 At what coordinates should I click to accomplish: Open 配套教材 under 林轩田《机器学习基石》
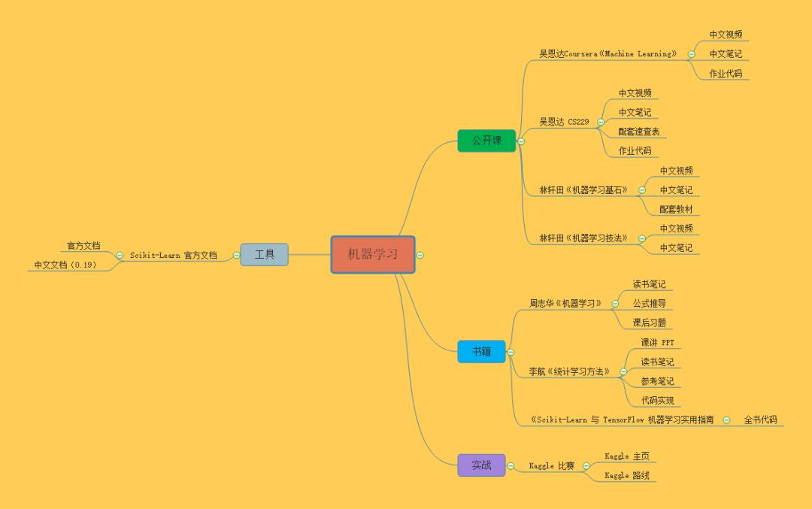point(677,209)
